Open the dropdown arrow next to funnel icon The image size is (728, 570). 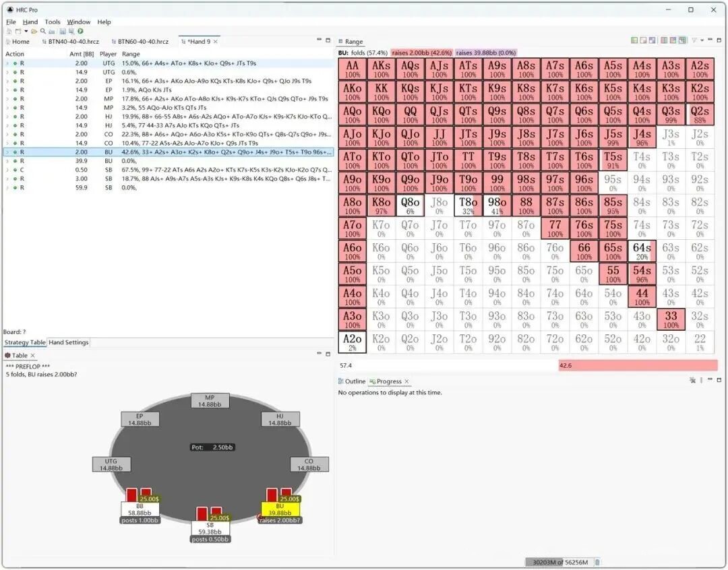702,41
